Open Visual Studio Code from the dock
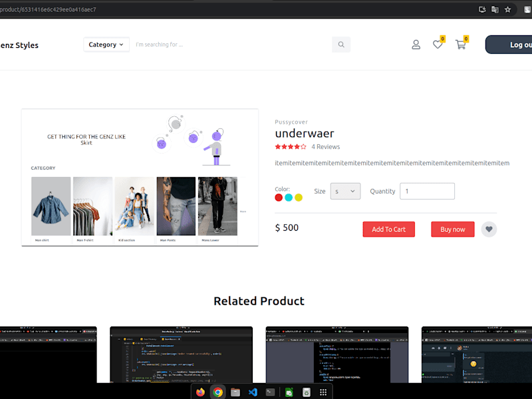Viewport: 532px width, 399px height. [253, 392]
